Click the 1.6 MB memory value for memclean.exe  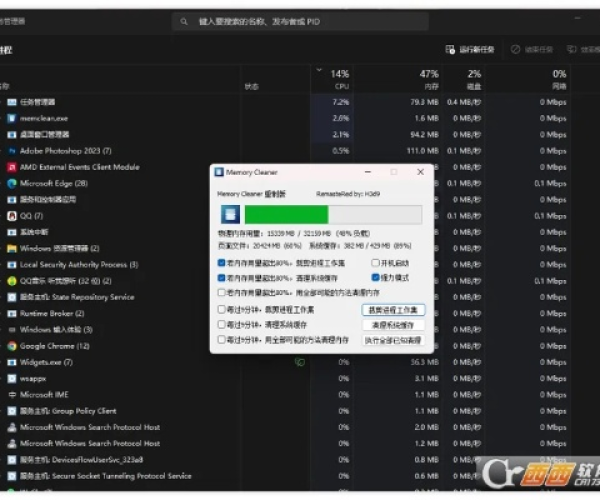click(427, 118)
